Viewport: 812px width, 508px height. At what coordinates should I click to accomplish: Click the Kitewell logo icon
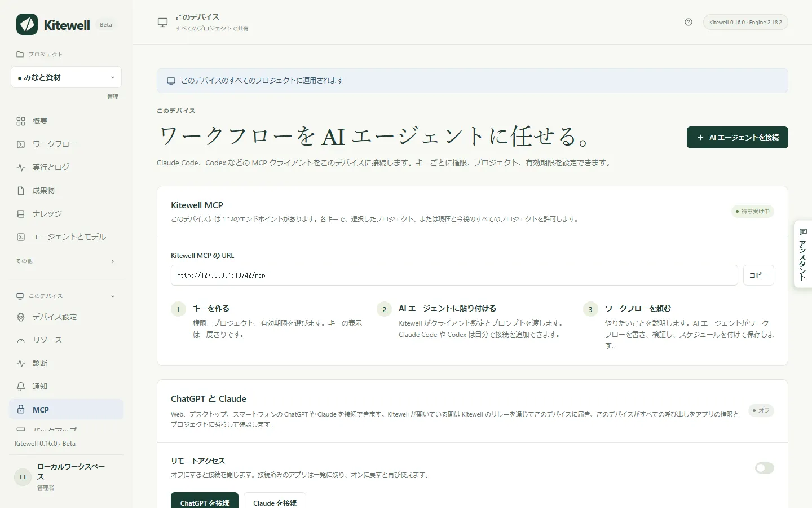[x=27, y=24]
